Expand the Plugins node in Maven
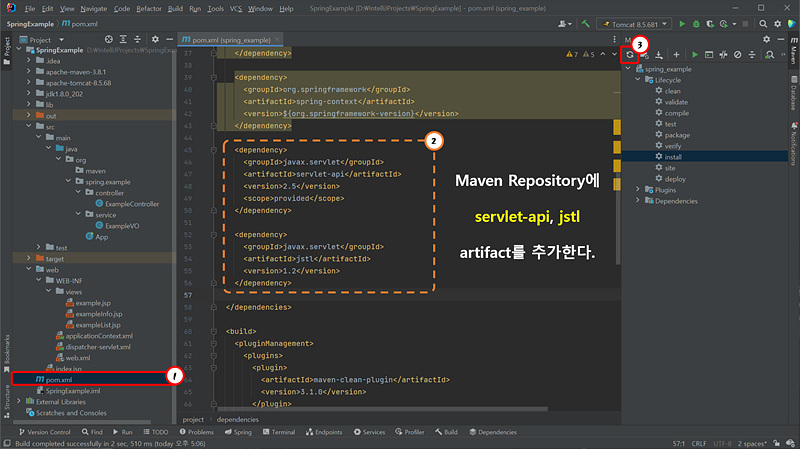Viewport: 800px width, 449px height. [x=637, y=189]
